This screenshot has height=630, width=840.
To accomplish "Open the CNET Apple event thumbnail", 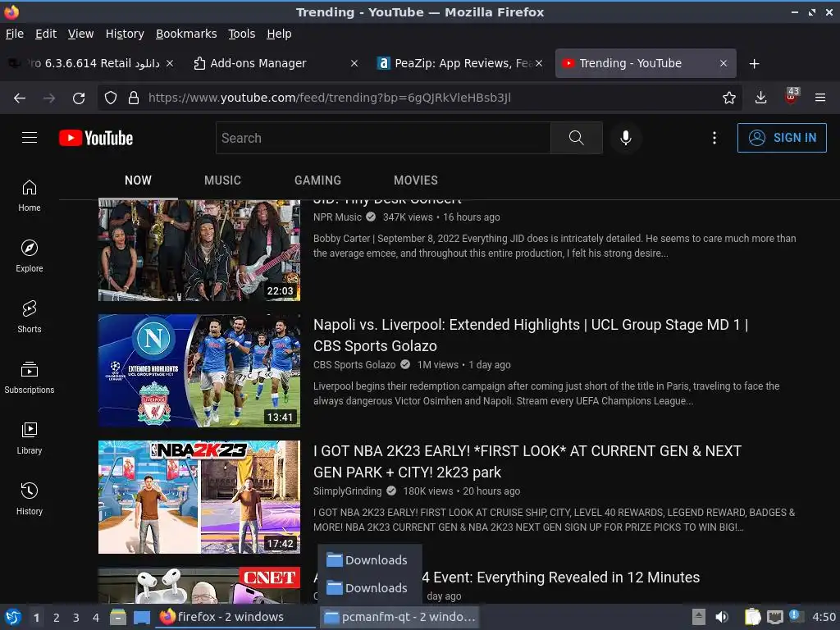I will point(199,586).
